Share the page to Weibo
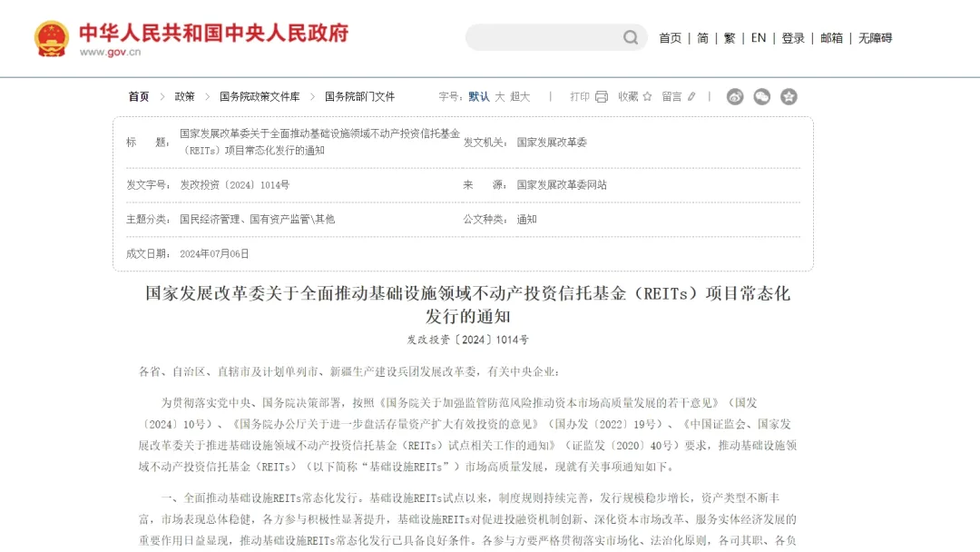The height and width of the screenshot is (552, 980). (735, 97)
